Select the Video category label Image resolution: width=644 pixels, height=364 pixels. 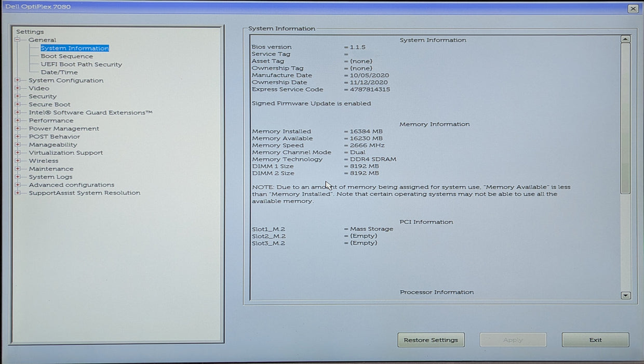pyautogui.click(x=39, y=88)
